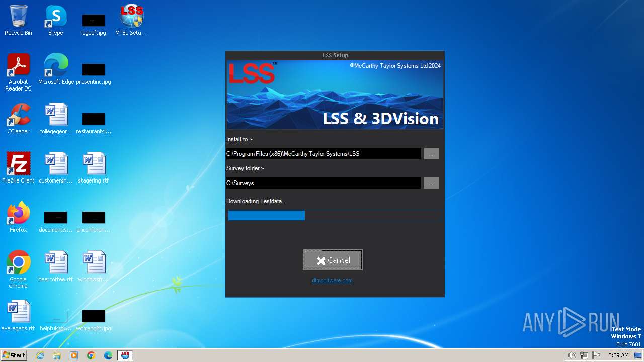Click the Downloading Testdata progress bar

335,216
